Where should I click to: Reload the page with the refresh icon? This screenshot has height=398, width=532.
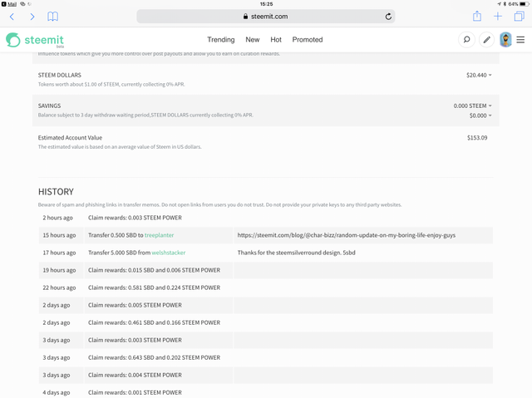388,17
